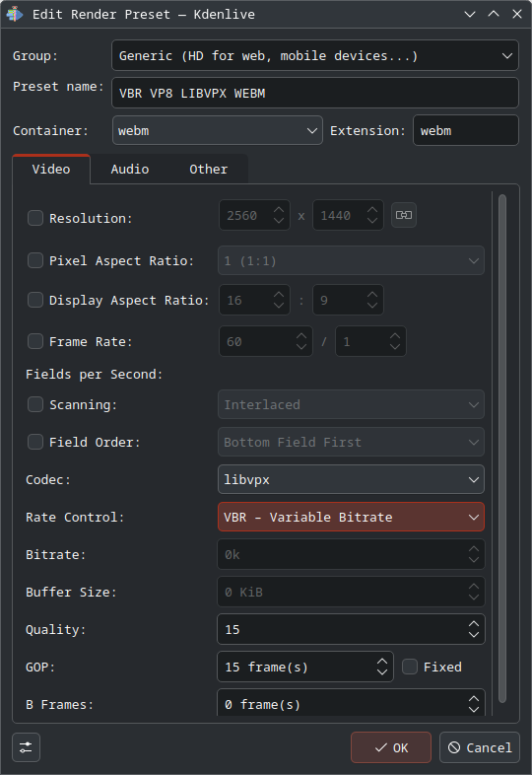Switch to the Video tab
This screenshot has height=775, width=532.
(51, 169)
